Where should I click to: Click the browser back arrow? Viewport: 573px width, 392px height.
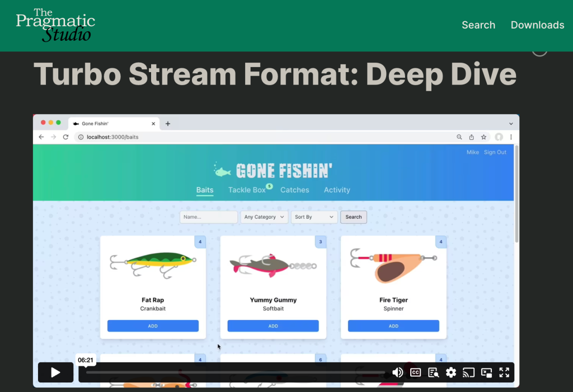point(41,137)
